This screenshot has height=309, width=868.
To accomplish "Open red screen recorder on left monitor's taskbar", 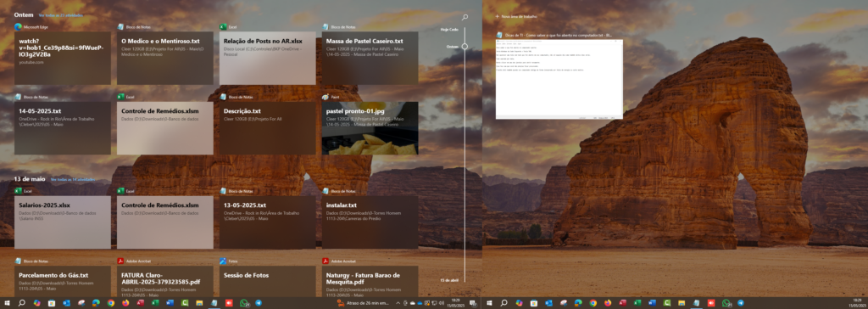I will coord(229,303).
